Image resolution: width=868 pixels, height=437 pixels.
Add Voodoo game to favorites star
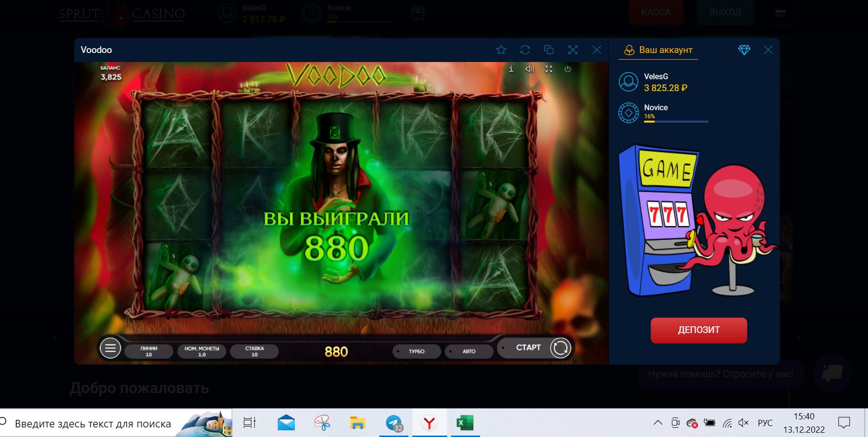[x=501, y=50]
